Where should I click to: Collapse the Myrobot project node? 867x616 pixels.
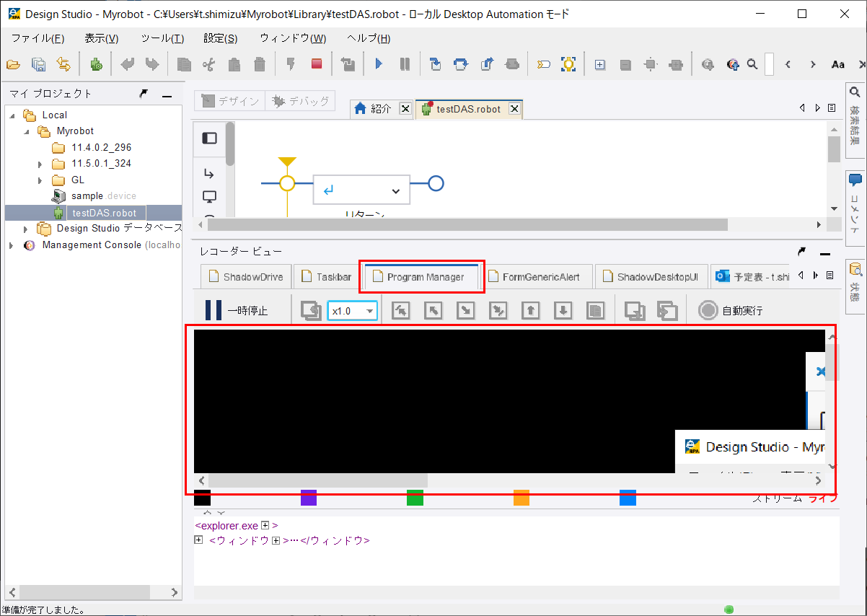click(26, 131)
